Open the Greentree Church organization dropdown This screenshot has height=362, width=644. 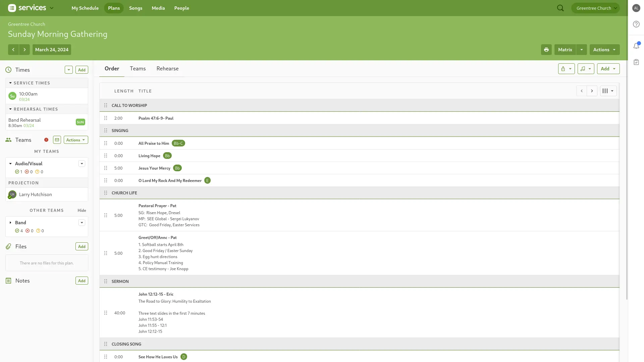(595, 8)
